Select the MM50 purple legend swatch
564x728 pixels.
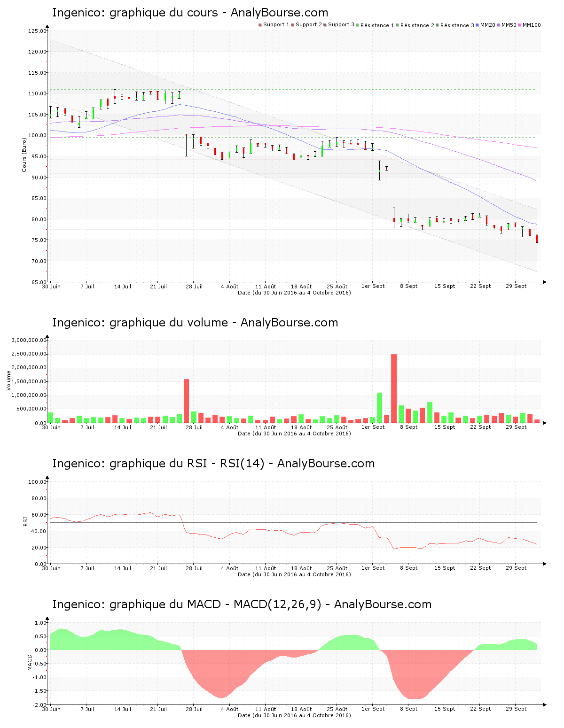click(x=499, y=25)
